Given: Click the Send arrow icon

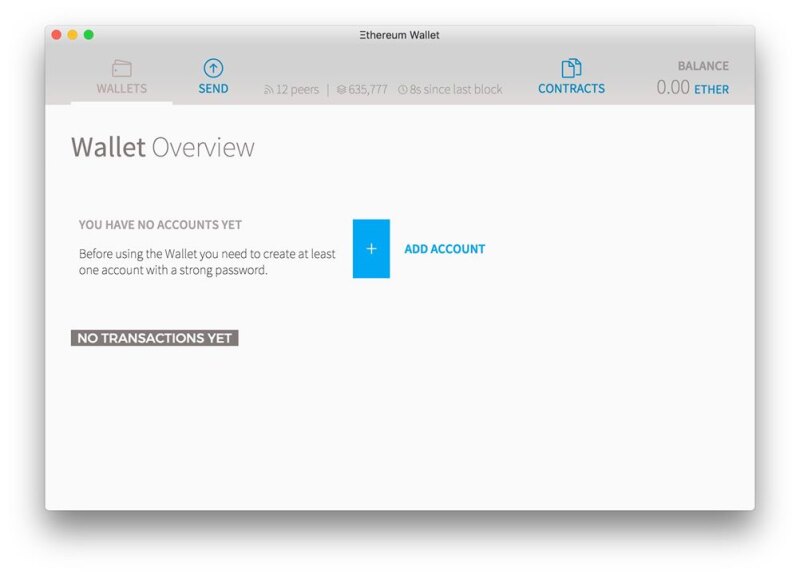Looking at the screenshot, I should coord(213,68).
